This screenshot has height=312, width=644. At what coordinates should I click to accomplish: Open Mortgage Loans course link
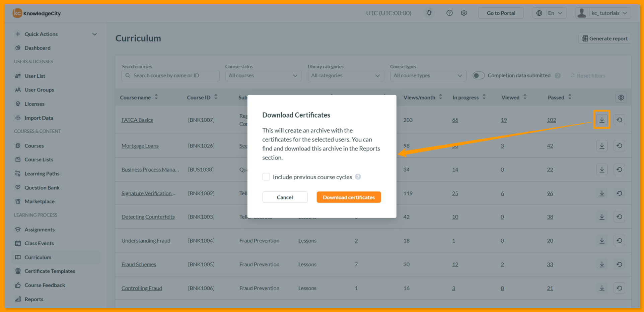pos(140,146)
